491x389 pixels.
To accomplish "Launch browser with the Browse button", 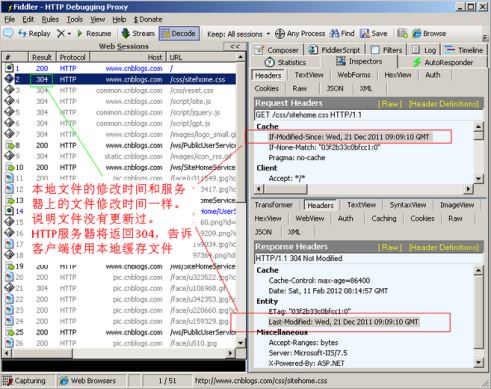I will [x=429, y=33].
